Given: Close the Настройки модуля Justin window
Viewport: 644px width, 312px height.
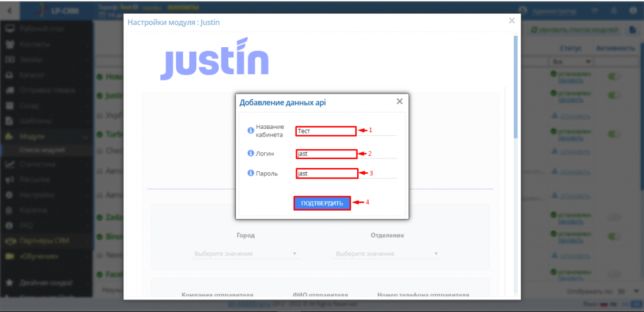Looking at the screenshot, I should click(x=511, y=21).
